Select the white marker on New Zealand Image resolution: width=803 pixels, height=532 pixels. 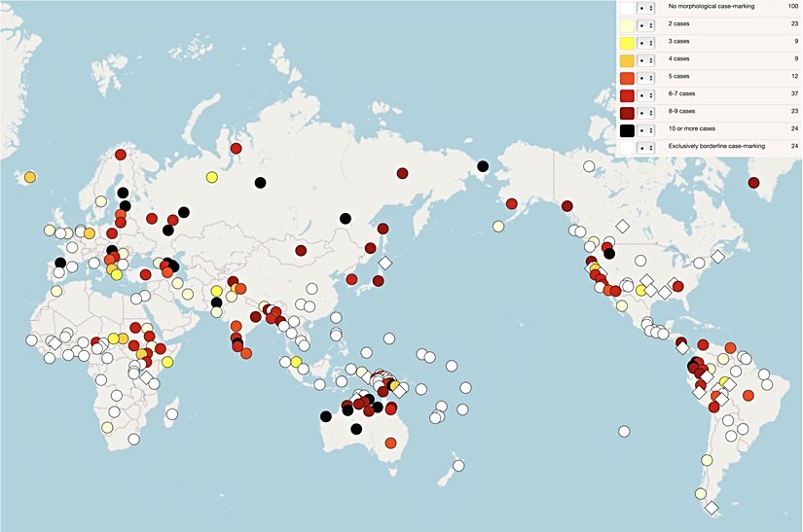pyautogui.click(x=452, y=475)
